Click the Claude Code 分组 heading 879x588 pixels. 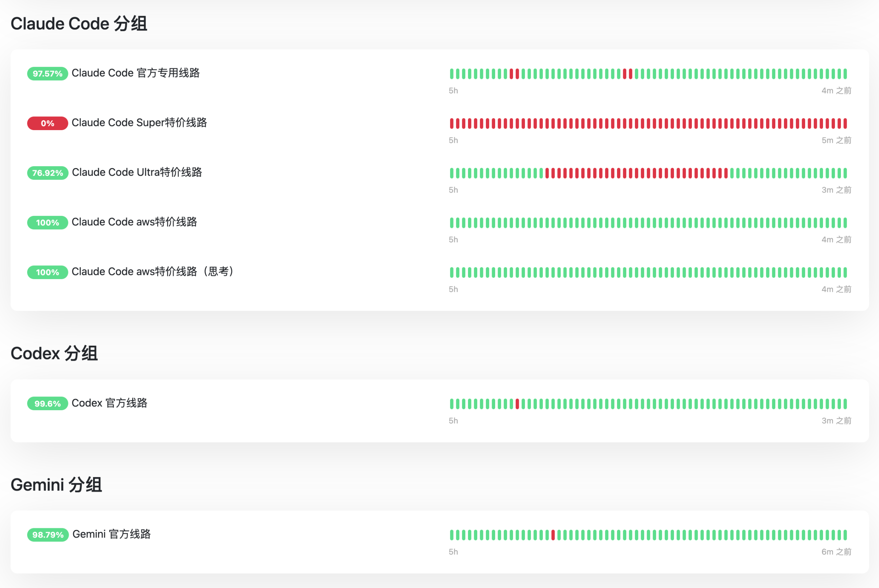tap(79, 24)
